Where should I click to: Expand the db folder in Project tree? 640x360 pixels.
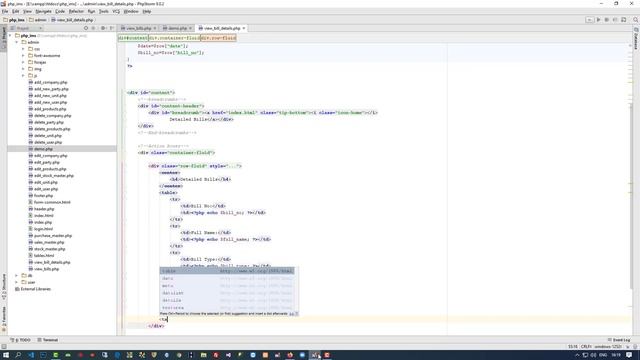pyautogui.click(x=17, y=276)
